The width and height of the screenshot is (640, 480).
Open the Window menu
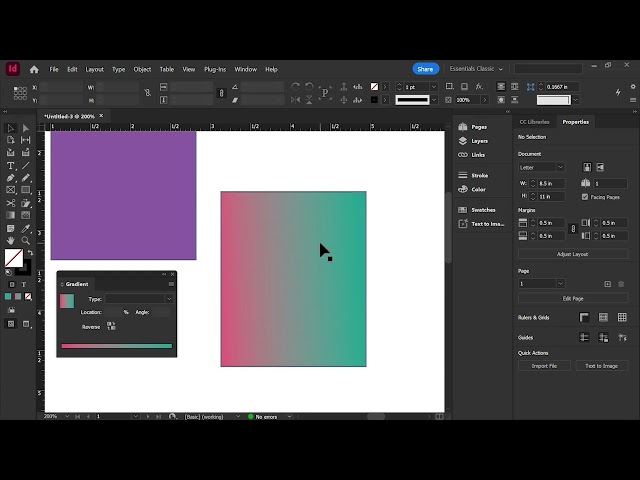(245, 69)
